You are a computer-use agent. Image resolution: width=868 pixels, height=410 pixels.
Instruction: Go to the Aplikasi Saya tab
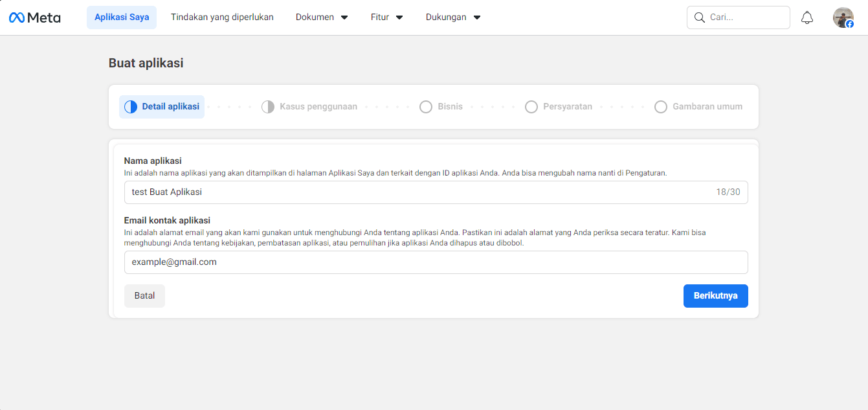[x=122, y=17]
